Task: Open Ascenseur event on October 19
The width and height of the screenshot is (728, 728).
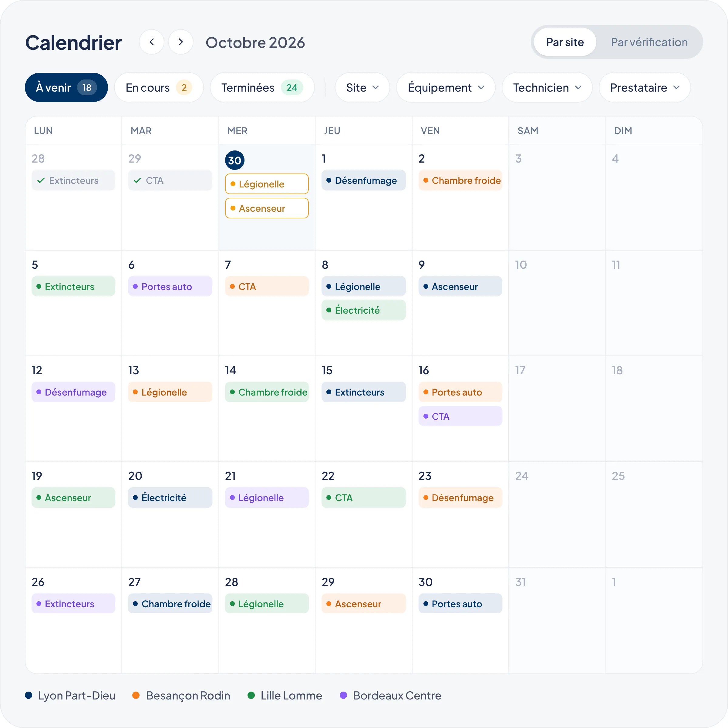Action: click(73, 497)
